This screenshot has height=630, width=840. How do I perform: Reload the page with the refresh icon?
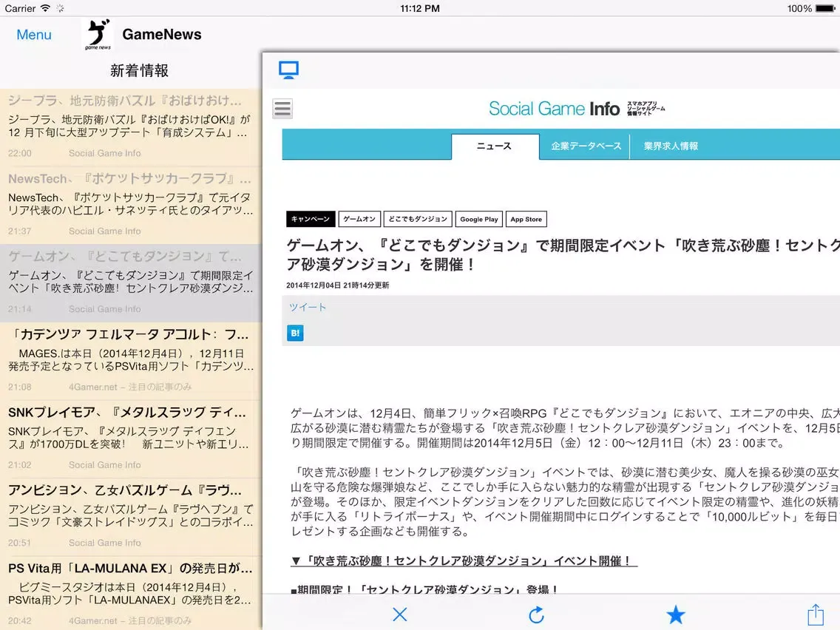[x=537, y=614]
